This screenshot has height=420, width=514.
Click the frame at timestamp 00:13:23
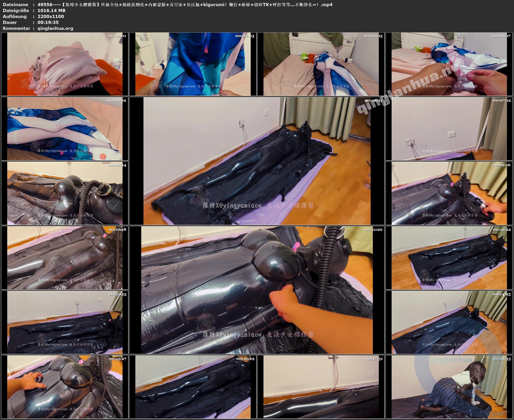click(x=65, y=322)
